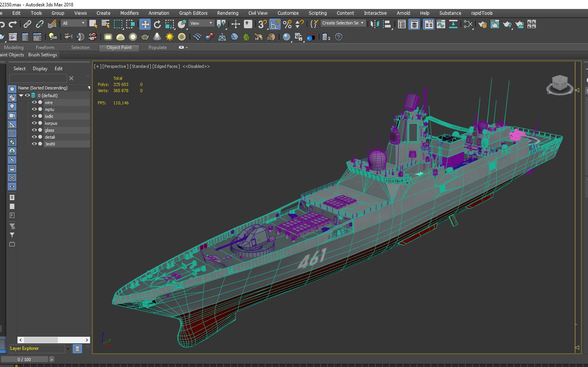
Task: Open the Name sort column dropdown arrow
Action: point(89,88)
